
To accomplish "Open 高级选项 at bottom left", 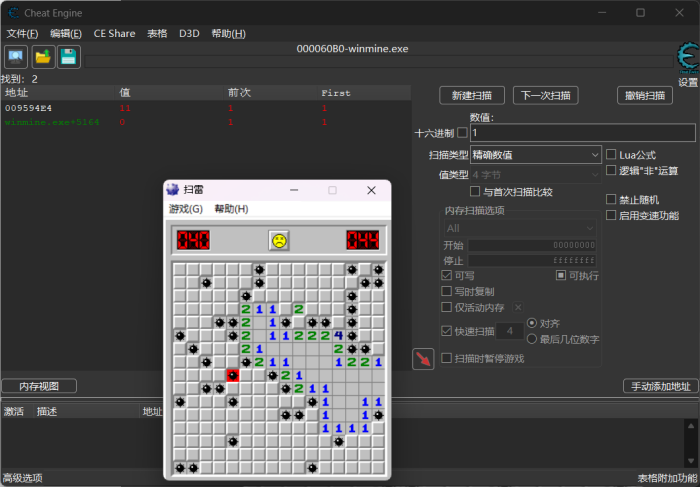I will 22,478.
